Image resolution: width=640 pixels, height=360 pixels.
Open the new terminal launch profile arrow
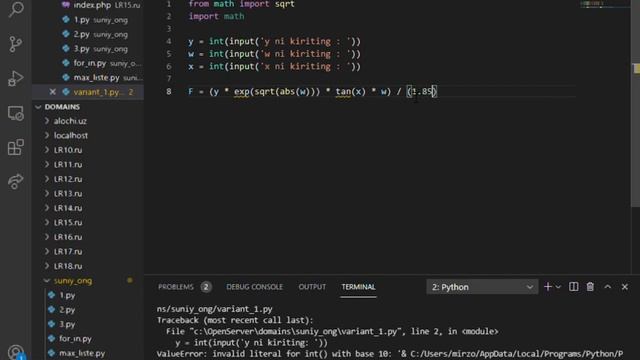(558, 287)
